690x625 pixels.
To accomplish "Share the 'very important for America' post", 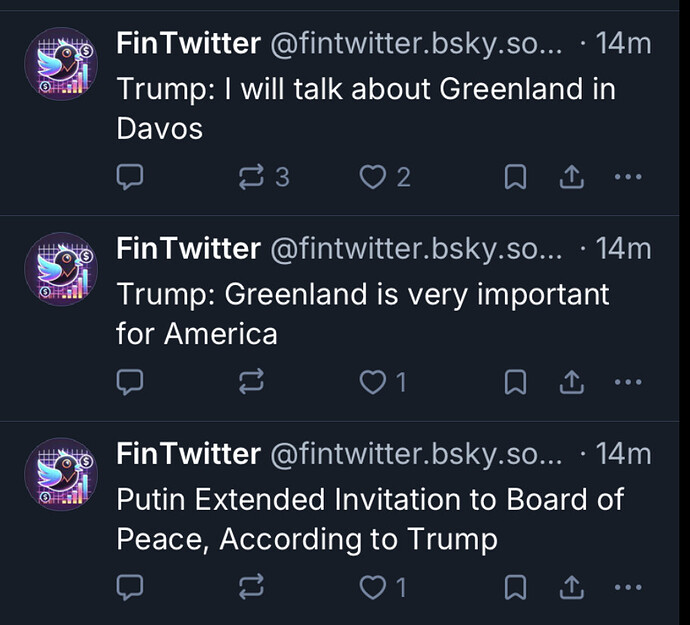I will pos(570,381).
